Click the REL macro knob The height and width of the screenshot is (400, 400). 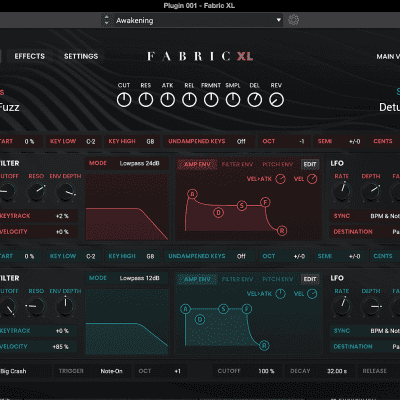[189, 100]
